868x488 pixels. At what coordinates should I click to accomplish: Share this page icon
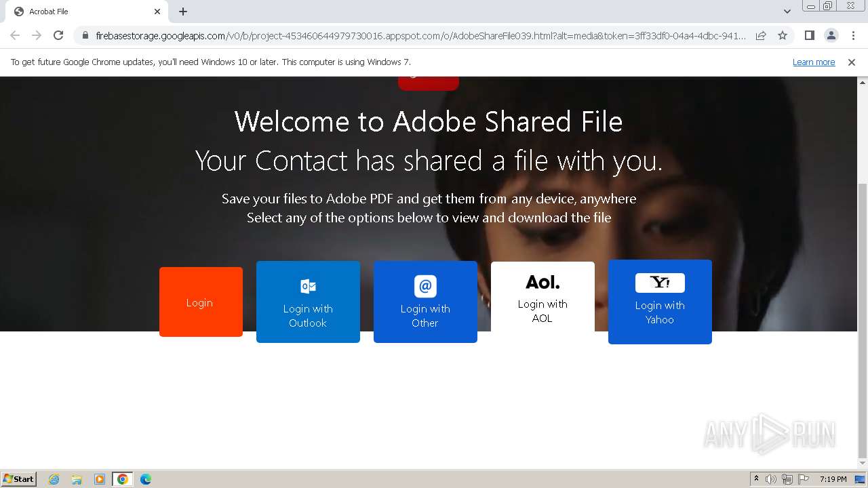point(761,35)
